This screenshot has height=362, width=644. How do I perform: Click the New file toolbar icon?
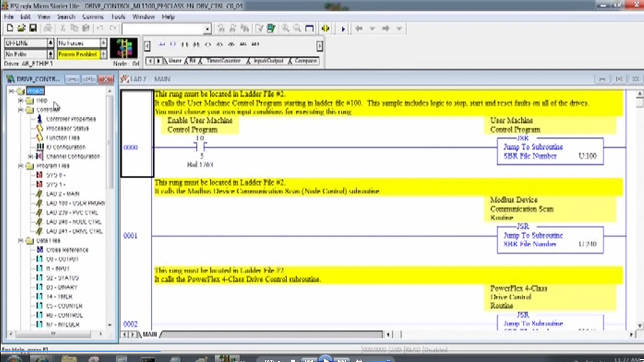click(x=10, y=29)
